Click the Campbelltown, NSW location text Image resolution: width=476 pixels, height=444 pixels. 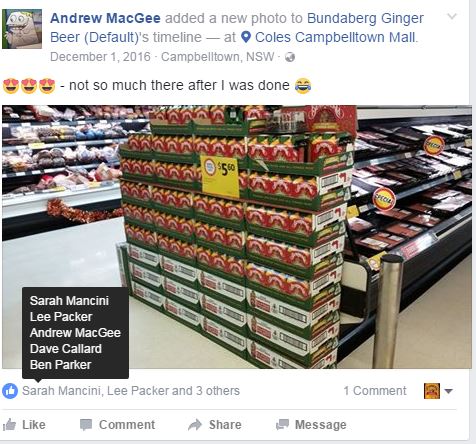(218, 57)
